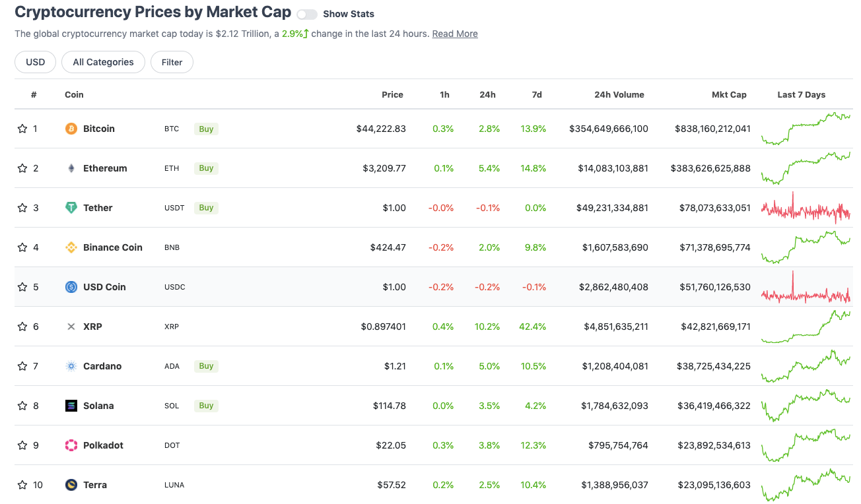Image resolution: width=861 pixels, height=504 pixels.
Task: Buy Solana with its Buy button
Action: point(206,406)
